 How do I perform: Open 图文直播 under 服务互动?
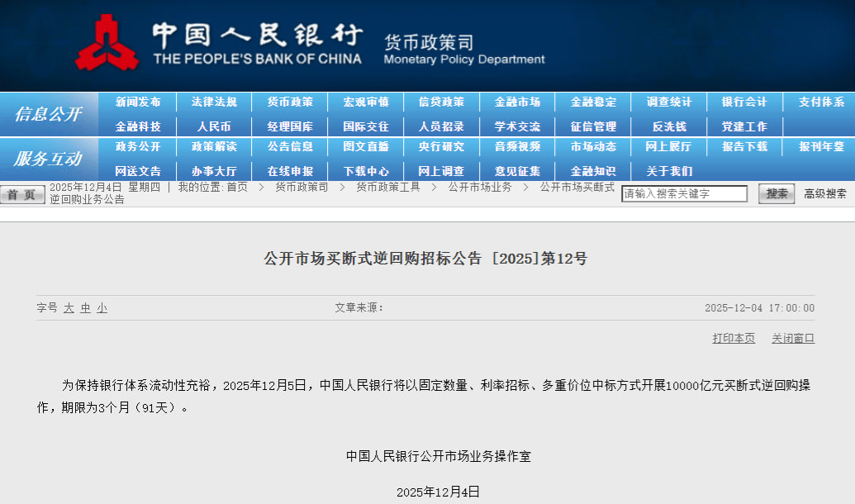tap(366, 147)
